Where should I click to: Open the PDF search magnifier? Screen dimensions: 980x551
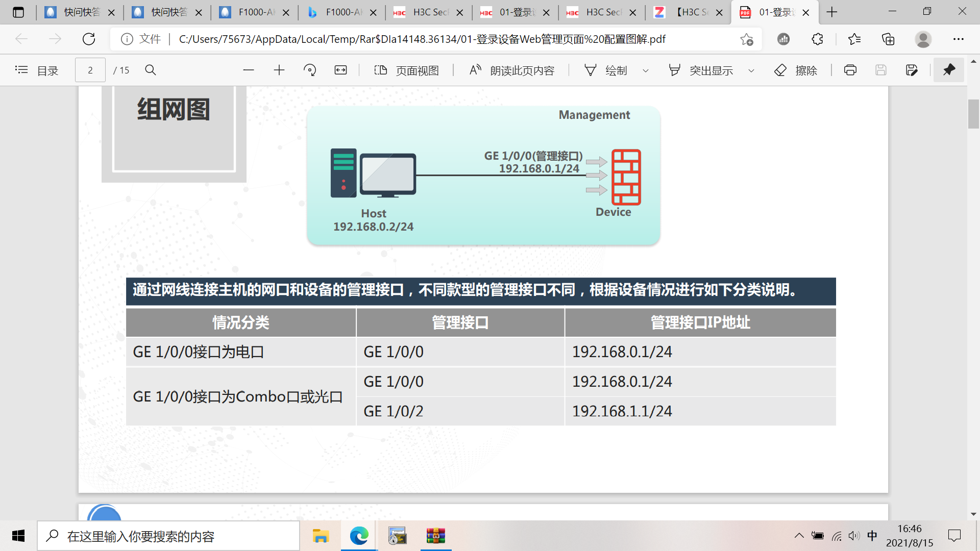coord(150,70)
